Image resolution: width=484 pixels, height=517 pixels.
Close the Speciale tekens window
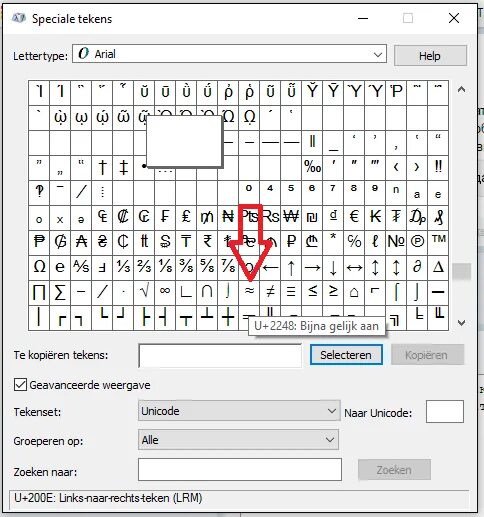pyautogui.click(x=454, y=18)
